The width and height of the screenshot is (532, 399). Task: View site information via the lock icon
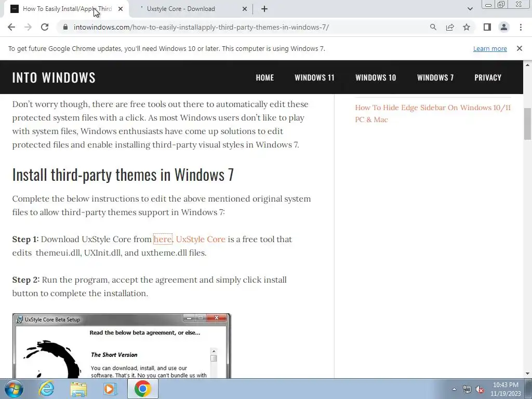pyautogui.click(x=65, y=27)
